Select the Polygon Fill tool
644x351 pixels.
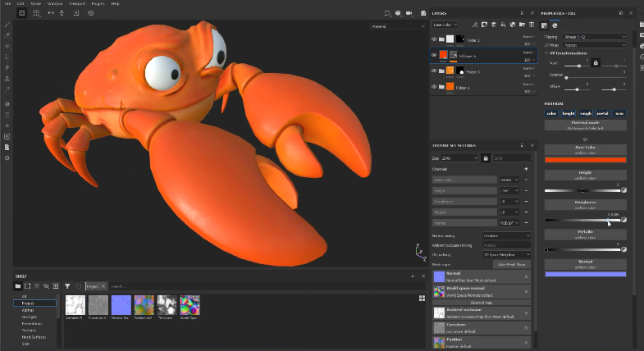[x=7, y=57]
